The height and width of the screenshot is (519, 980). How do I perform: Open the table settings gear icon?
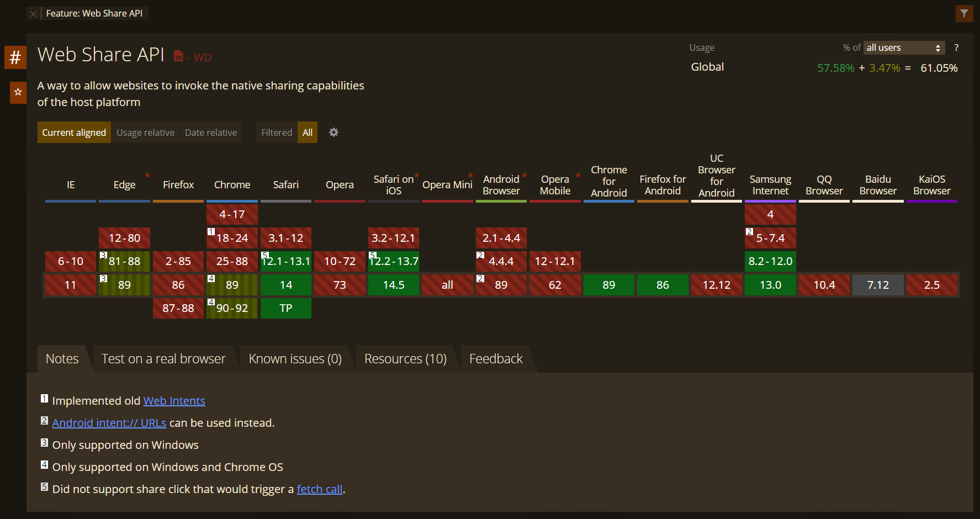(333, 132)
